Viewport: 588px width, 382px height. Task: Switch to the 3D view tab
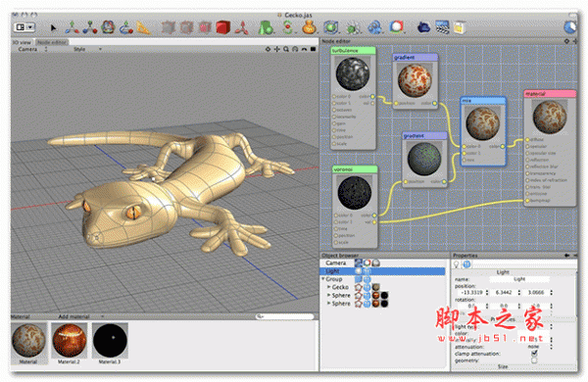click(22, 42)
